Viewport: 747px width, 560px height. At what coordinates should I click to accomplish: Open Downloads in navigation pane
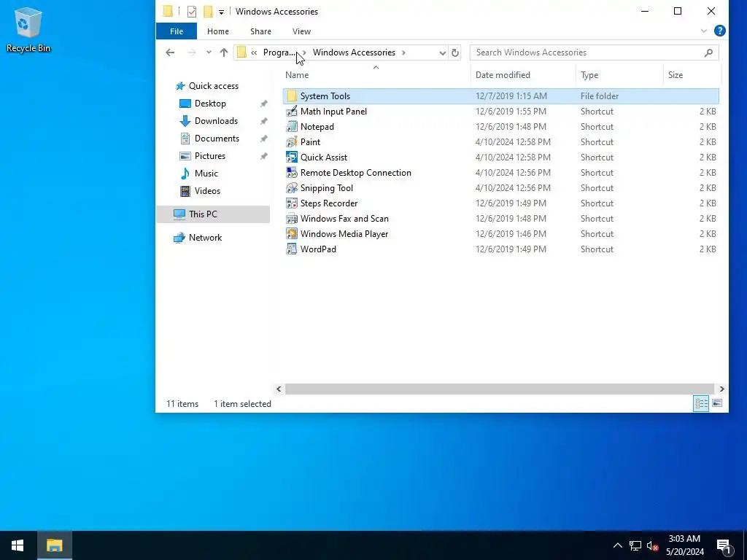[x=216, y=122]
